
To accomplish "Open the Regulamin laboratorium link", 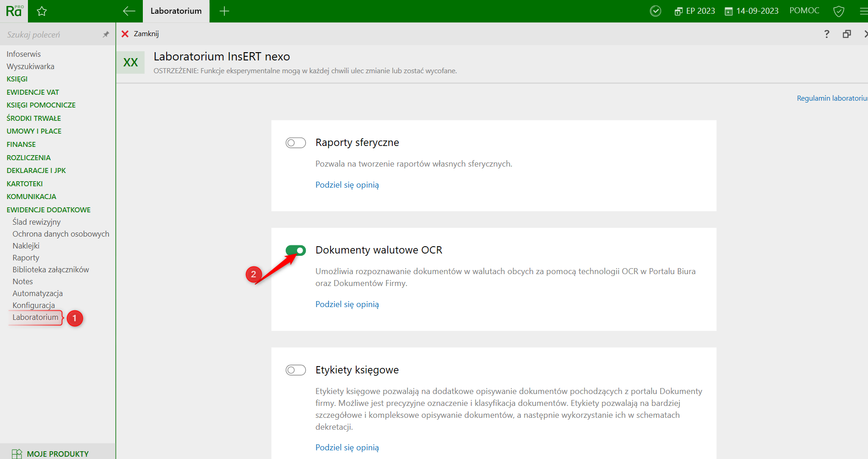I will coord(831,98).
